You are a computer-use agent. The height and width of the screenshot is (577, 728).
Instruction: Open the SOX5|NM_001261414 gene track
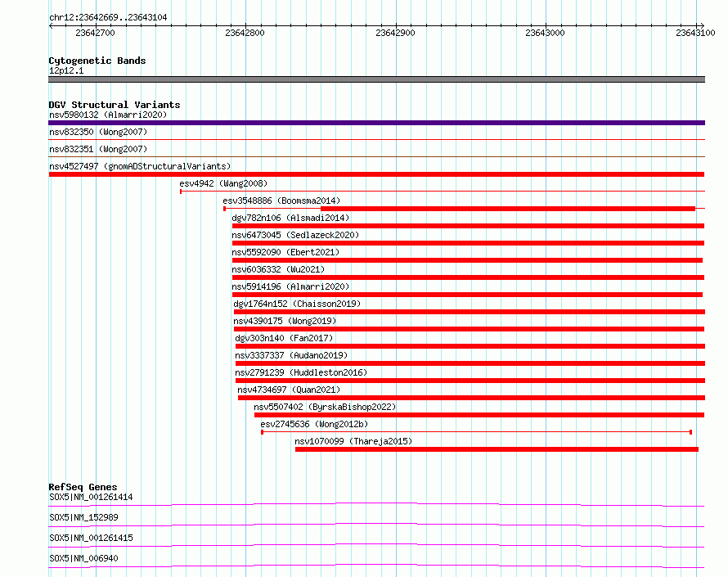pos(376,504)
